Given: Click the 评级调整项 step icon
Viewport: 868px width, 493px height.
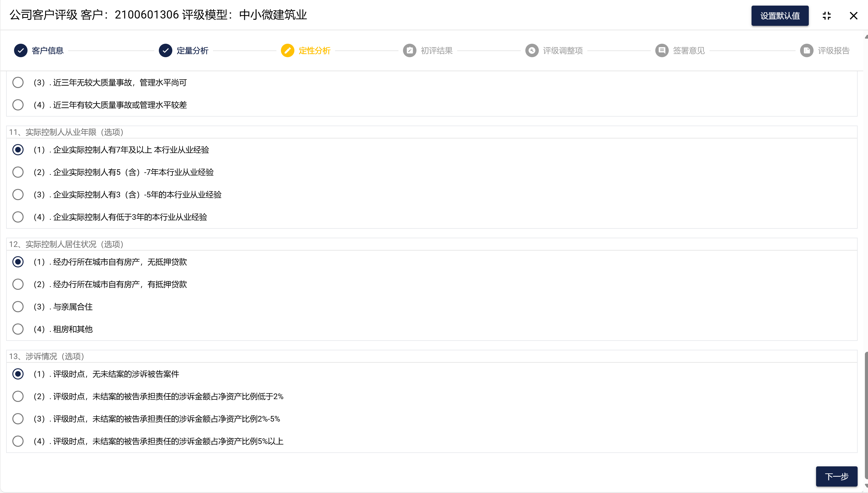Looking at the screenshot, I should click(x=532, y=50).
